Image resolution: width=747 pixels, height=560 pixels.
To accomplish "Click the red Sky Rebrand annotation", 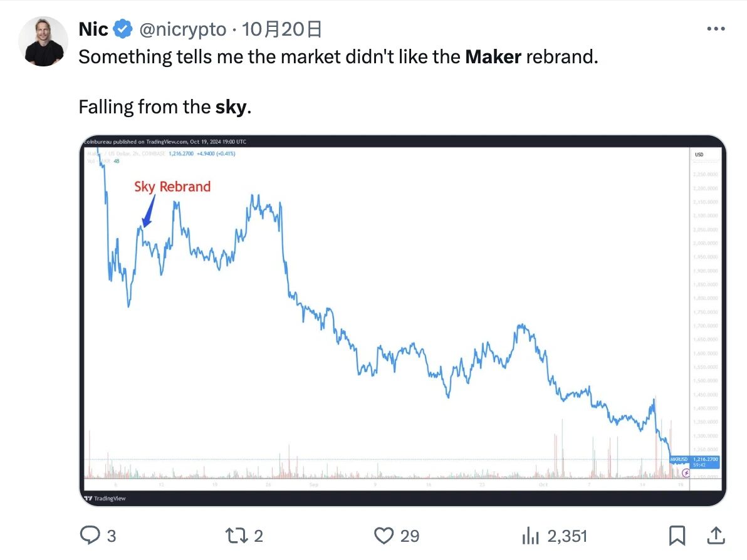I will (x=173, y=186).
